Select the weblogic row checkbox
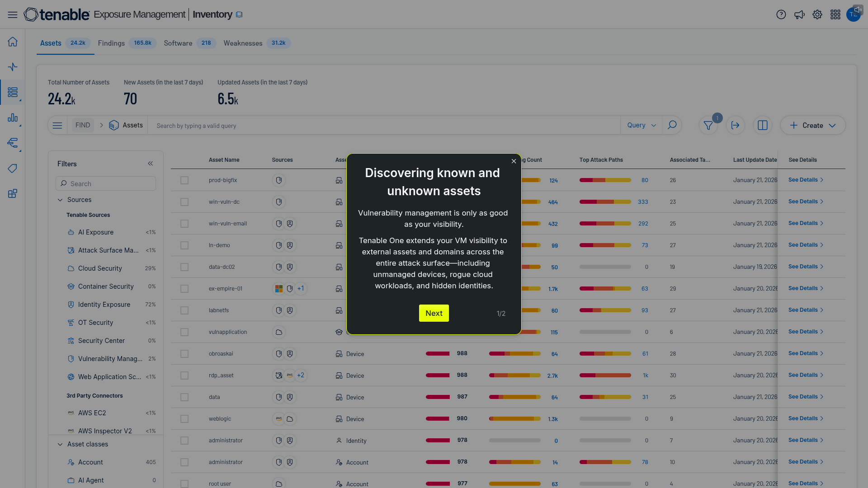The width and height of the screenshot is (868, 488). (184, 419)
